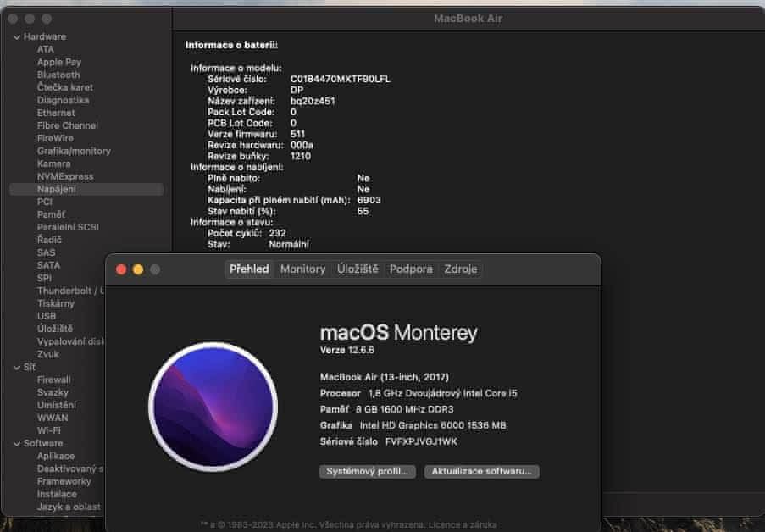Select SPI in the sidebar
Screen dimensions: 765x532
(x=44, y=278)
